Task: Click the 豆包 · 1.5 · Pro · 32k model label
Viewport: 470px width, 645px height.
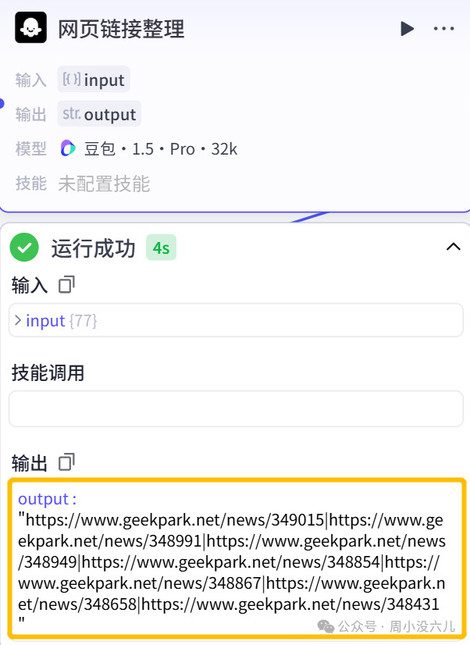Action: point(160,149)
